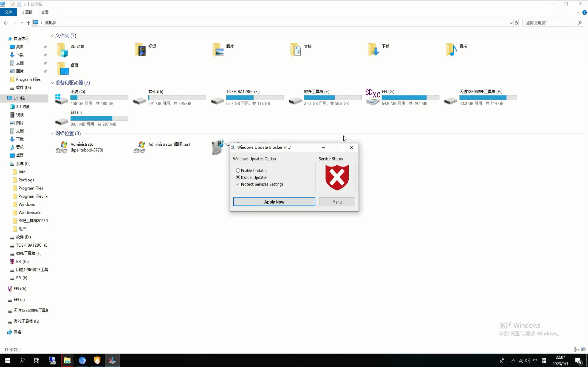The width and height of the screenshot is (588, 367).
Task: Open the address bar history dropdown
Action: [511, 23]
